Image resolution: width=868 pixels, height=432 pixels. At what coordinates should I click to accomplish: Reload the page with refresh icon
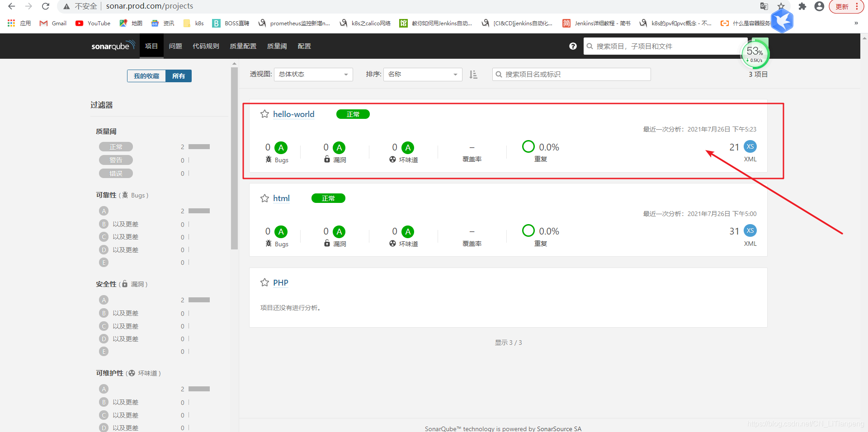pyautogui.click(x=46, y=6)
